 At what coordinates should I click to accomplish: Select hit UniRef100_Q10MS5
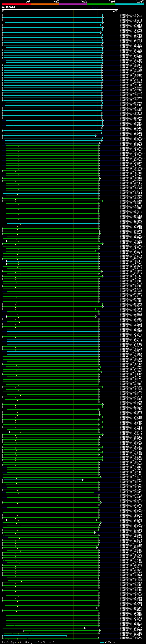(131, 42)
